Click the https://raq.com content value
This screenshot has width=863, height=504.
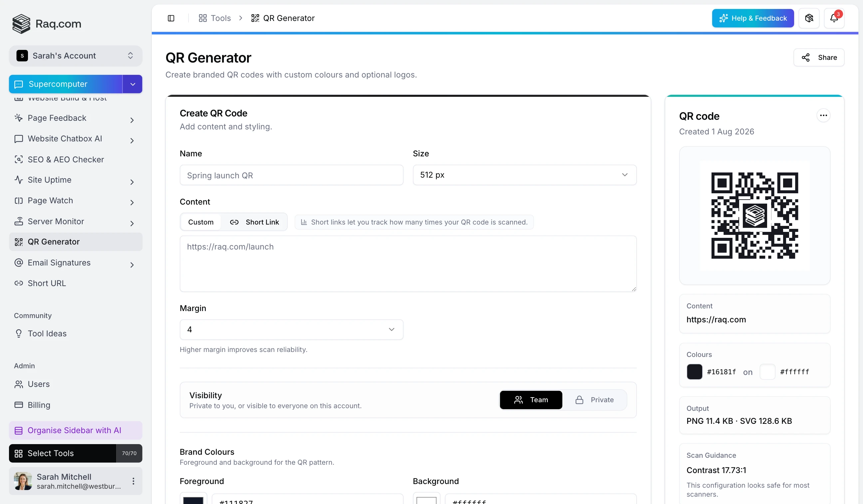[716, 320]
